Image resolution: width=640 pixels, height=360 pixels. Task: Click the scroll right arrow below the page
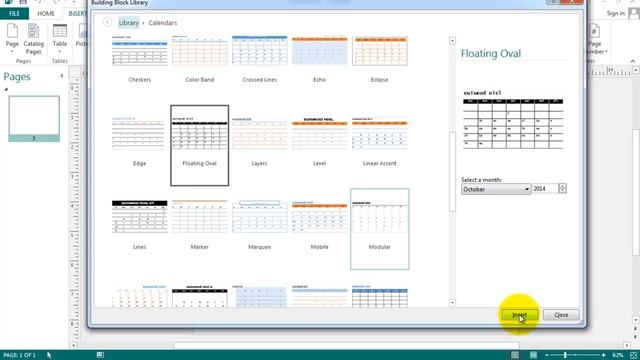pos(627,345)
